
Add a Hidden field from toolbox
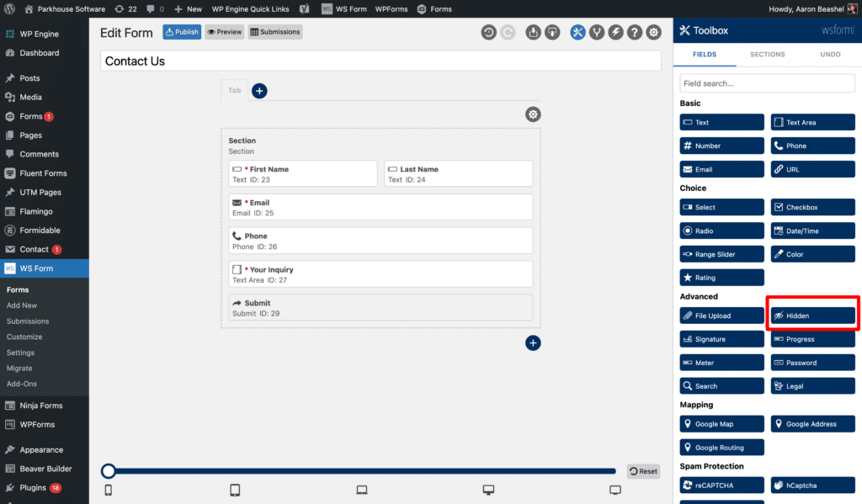click(x=812, y=316)
